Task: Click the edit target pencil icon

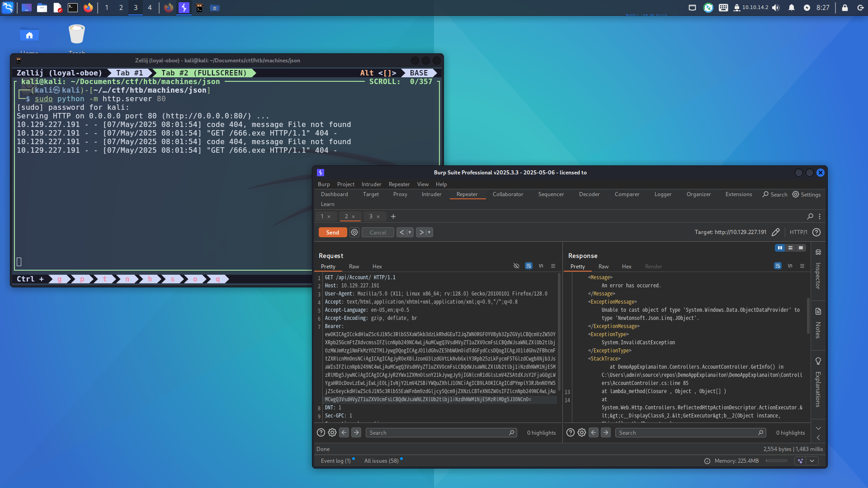Action: point(776,232)
